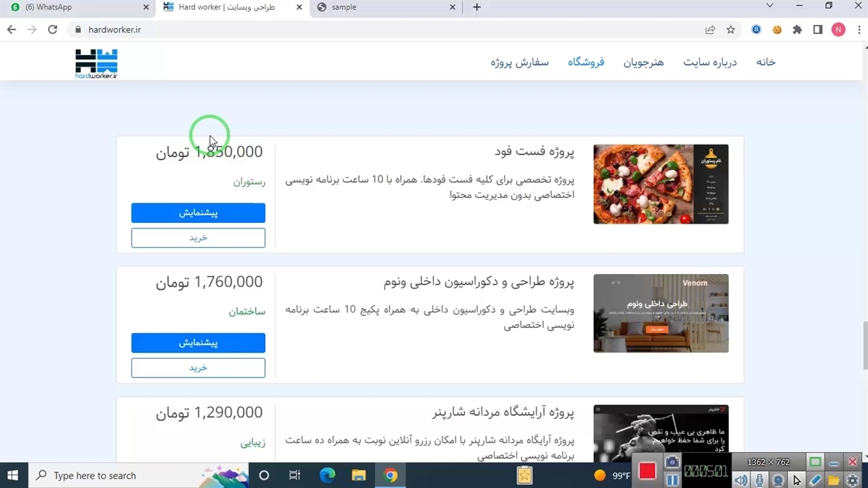
Task: Pause the screen recording
Action: pos(671,481)
